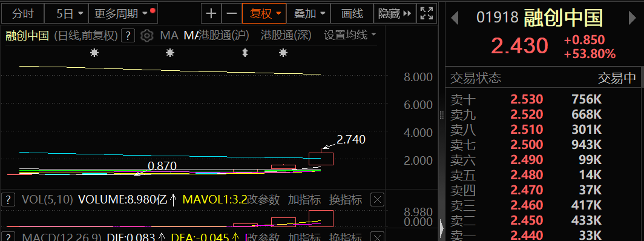Collapse the side panel via the divider handle
The height and width of the screenshot is (241, 644).
click(442, 226)
